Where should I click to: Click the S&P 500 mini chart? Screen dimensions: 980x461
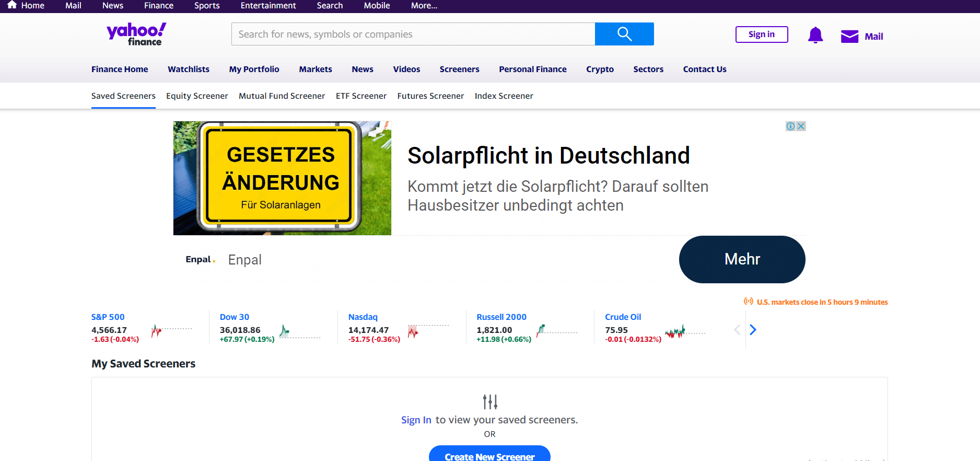(172, 330)
